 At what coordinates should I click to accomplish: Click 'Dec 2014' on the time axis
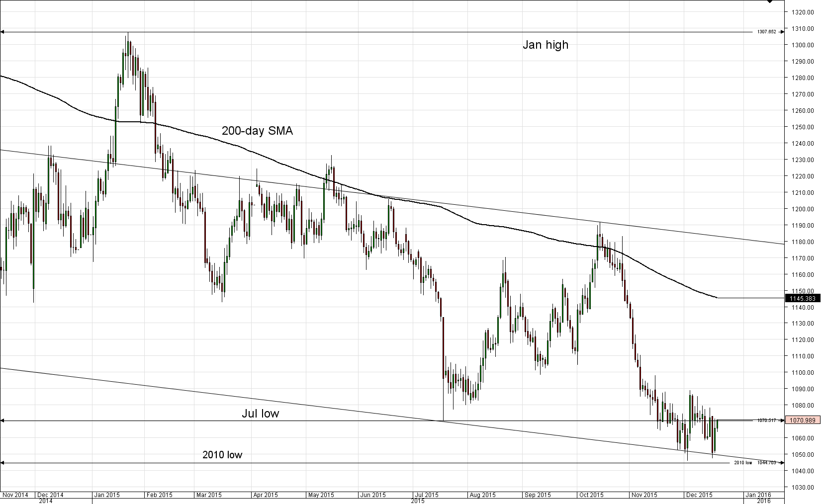tap(51, 495)
